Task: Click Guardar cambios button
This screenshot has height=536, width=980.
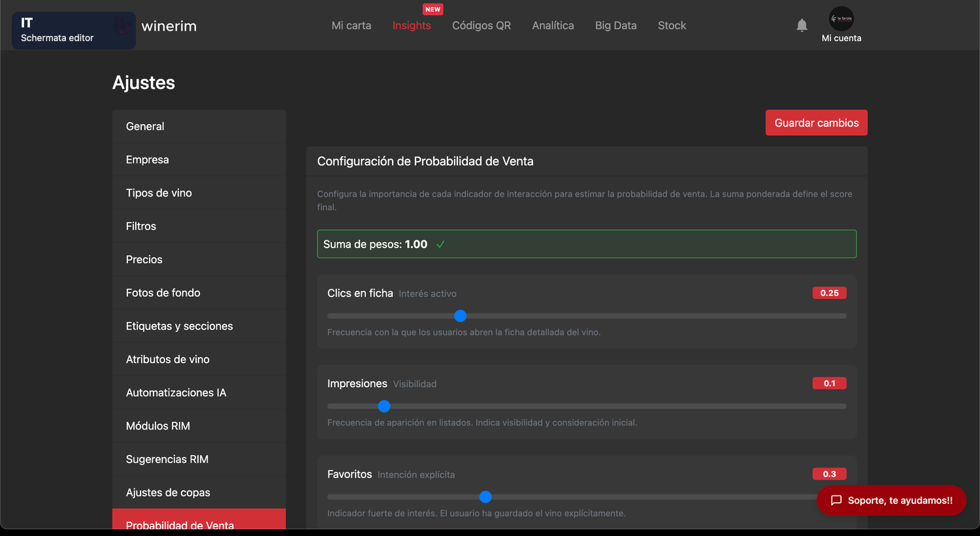Action: (x=817, y=123)
